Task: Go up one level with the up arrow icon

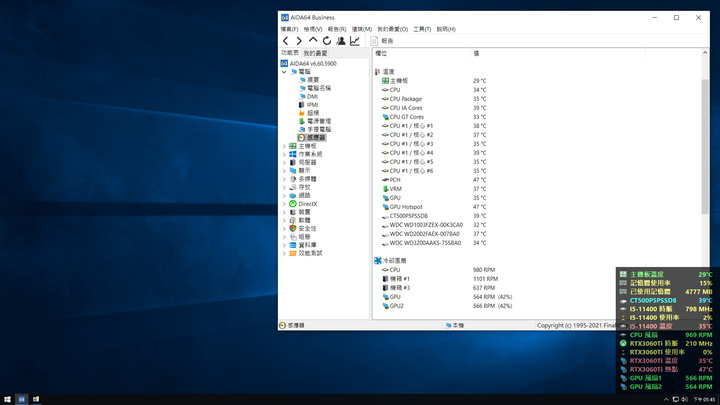Action: (x=313, y=40)
